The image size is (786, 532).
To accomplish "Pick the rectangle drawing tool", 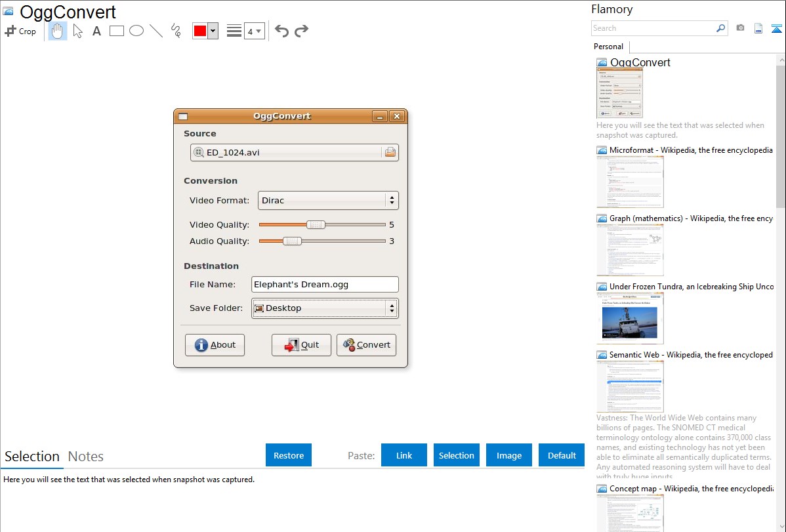I will coord(116,31).
